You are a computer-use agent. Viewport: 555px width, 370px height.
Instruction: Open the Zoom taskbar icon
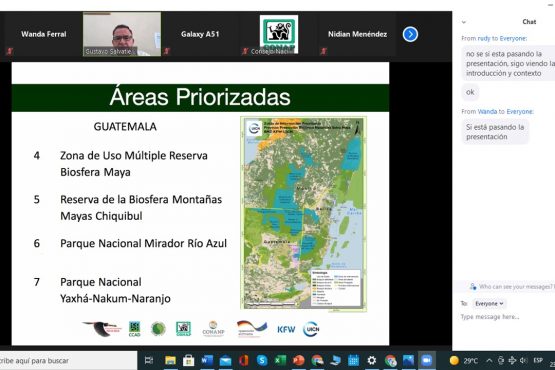coord(427,360)
